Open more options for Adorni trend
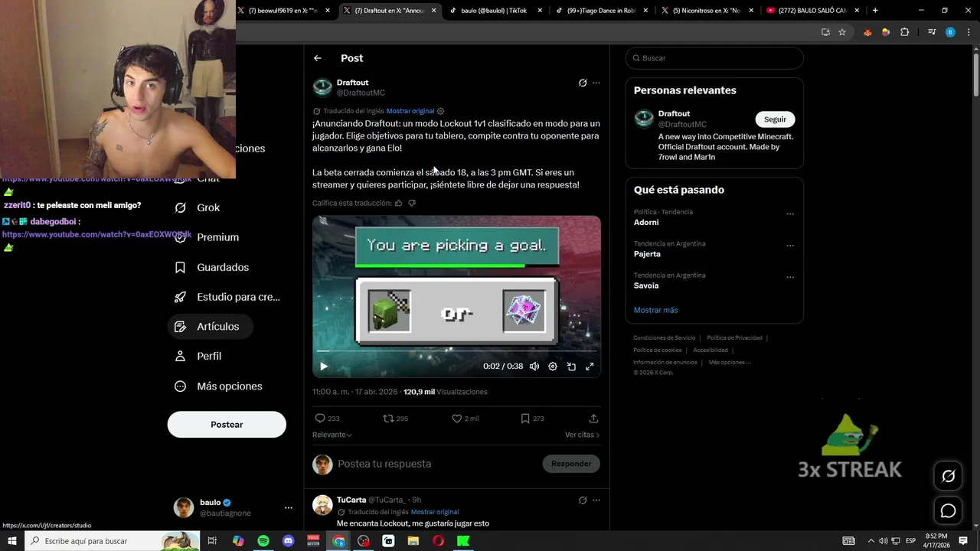980x551 pixels. pos(790,214)
